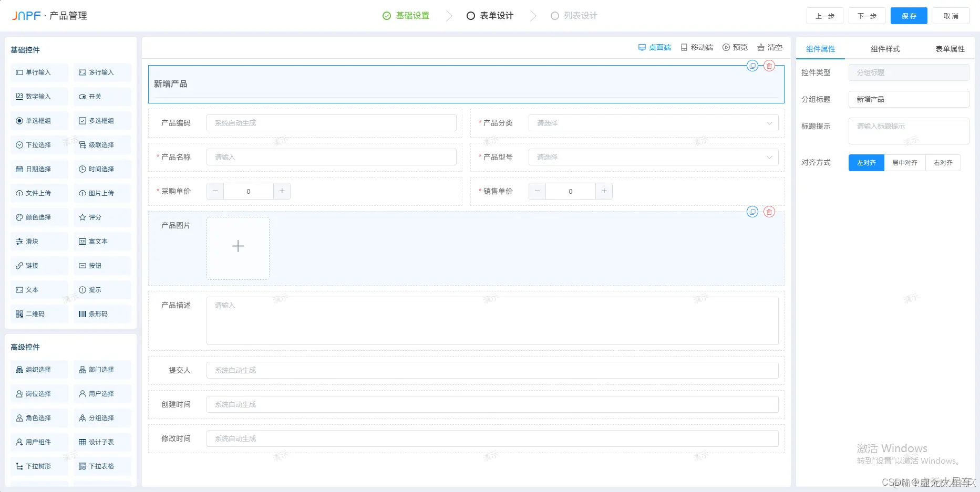Select the 滑块 slider control
The image size is (980, 492).
coord(39,242)
